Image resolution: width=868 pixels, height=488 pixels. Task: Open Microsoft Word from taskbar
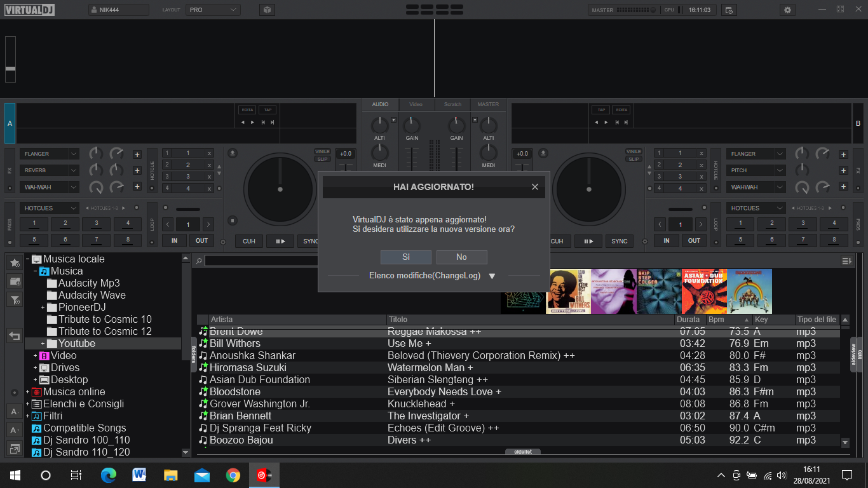(139, 475)
